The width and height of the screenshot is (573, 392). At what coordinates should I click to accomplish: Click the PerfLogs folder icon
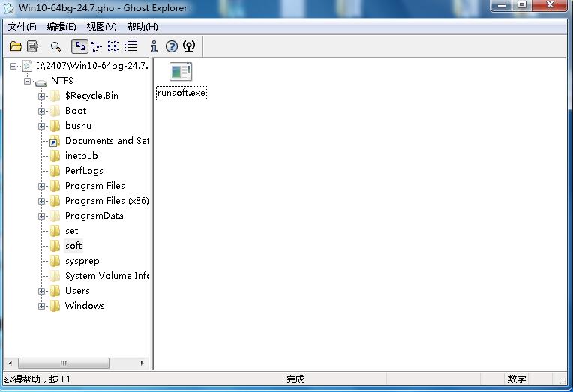[55, 171]
